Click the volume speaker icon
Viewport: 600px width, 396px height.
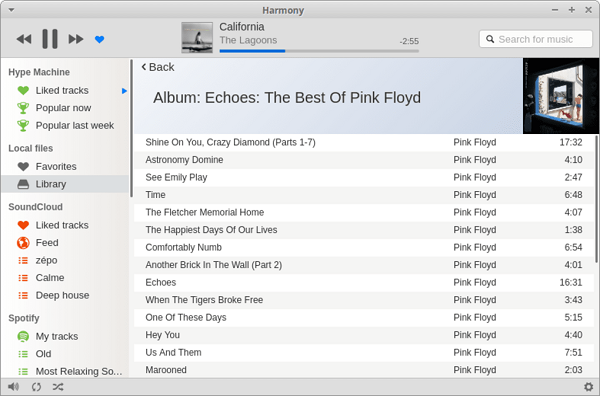(x=13, y=387)
